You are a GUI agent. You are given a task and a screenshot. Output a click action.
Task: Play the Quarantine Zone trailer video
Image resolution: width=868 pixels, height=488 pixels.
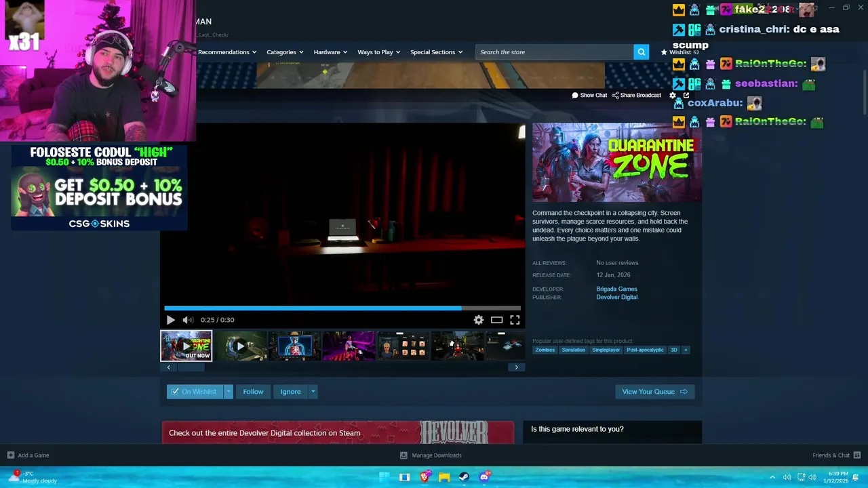point(170,320)
